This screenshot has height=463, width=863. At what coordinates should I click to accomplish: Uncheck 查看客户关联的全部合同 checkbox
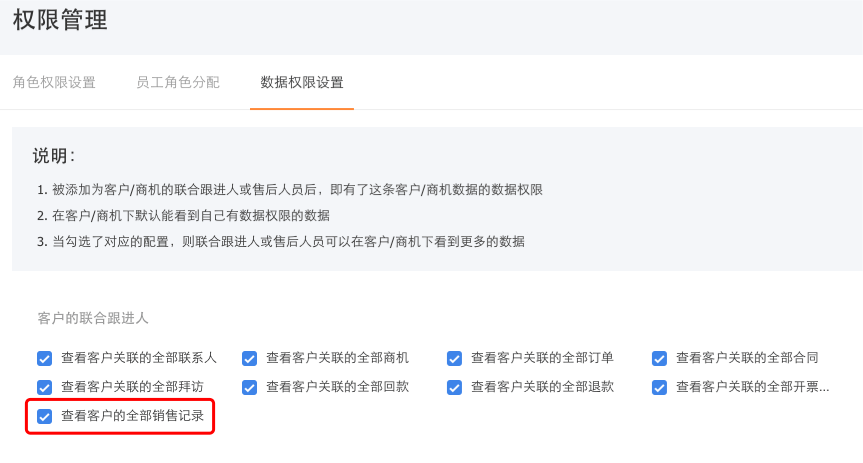659,358
